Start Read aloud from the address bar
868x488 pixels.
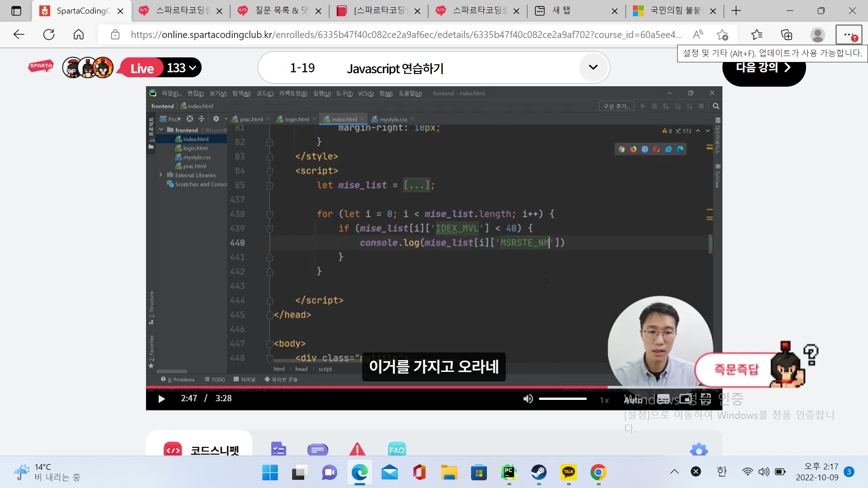(698, 34)
